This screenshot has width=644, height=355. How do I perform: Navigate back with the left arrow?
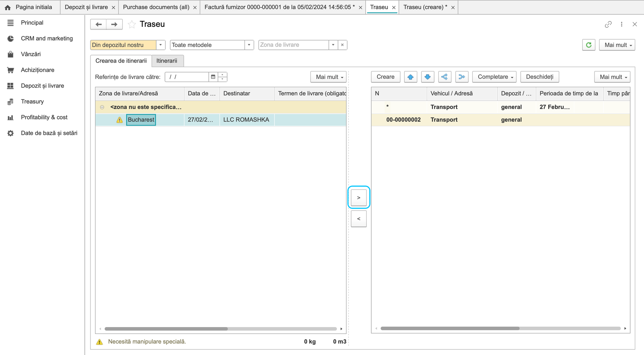tap(99, 24)
